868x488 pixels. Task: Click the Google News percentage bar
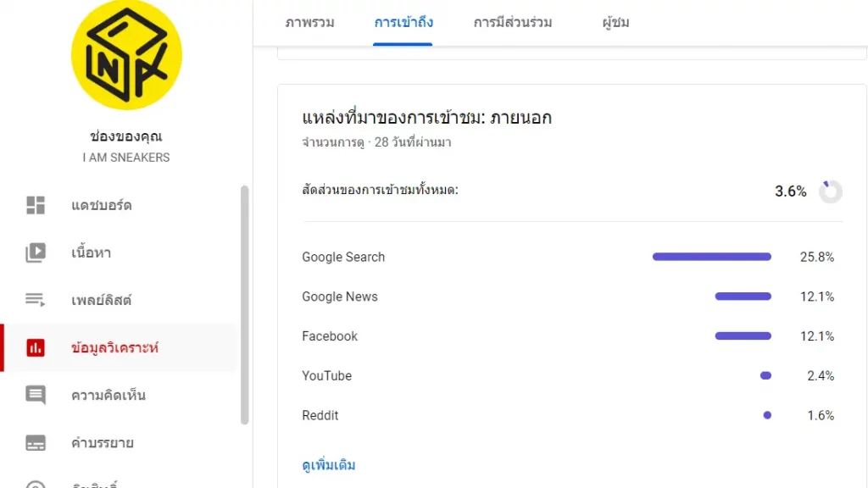click(x=743, y=297)
